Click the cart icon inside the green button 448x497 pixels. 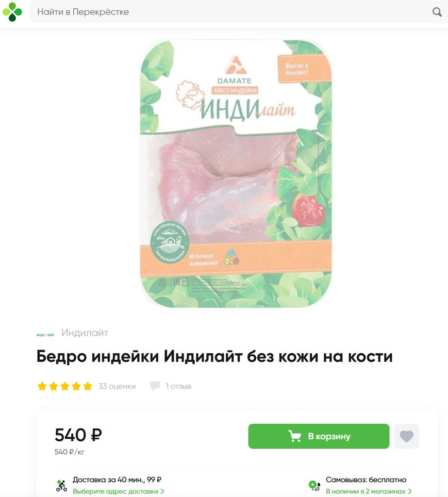[295, 436]
